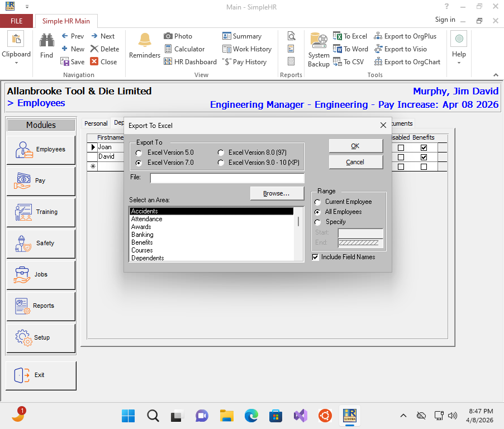Show hidden system tray icons

(403, 416)
